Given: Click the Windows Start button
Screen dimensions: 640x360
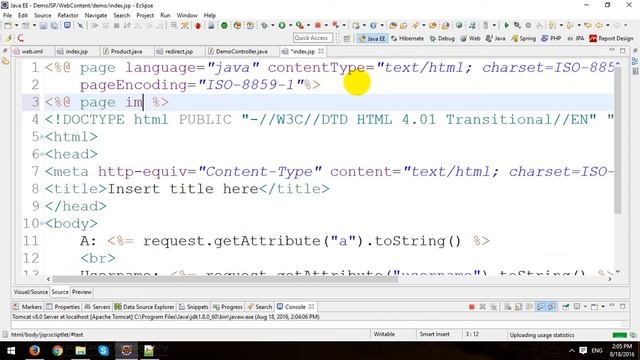Looking at the screenshot, I should pos(11,350).
